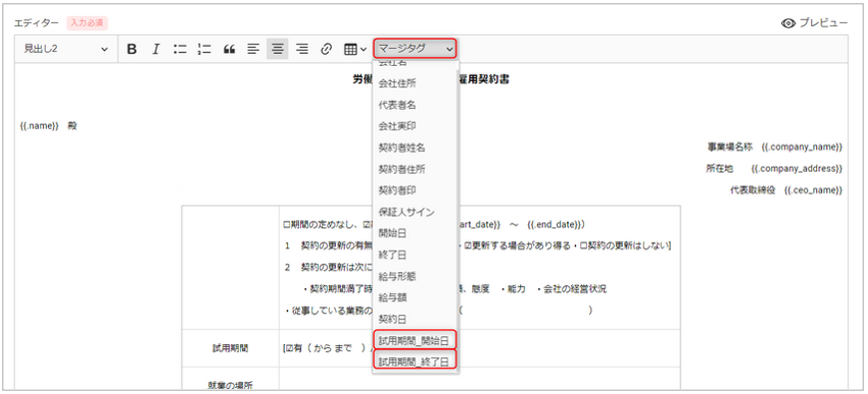Insert a hyperlink with link icon
The image size is (868, 394).
326,49
